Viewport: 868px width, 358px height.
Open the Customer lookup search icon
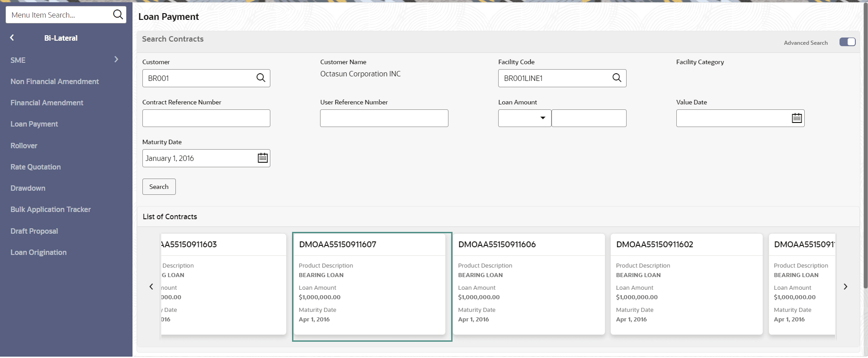[x=261, y=78]
